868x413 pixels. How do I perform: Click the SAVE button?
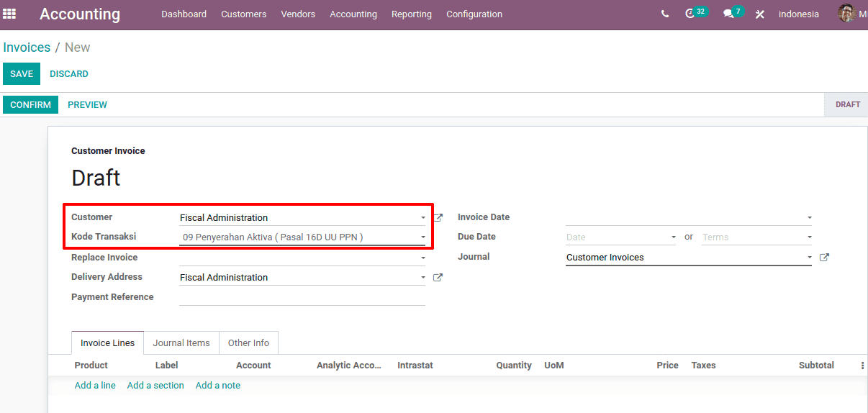tap(22, 74)
